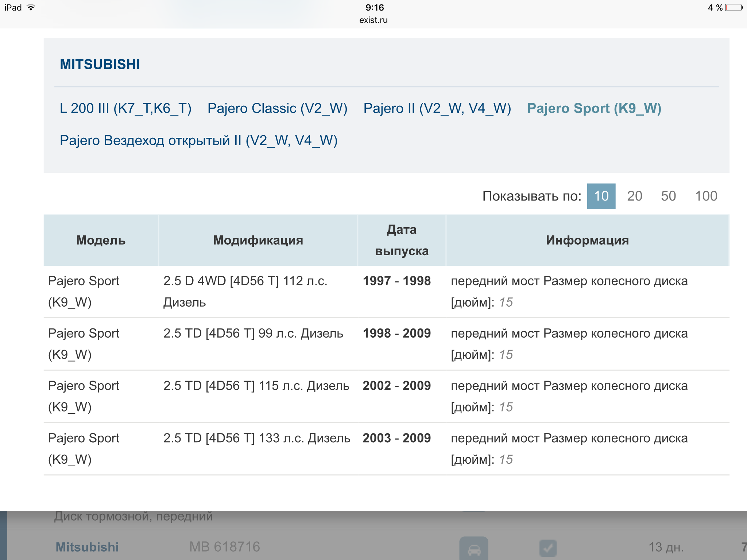Open Pajero Вездеход открытый II link
This screenshot has height=560, width=747.
tap(198, 140)
